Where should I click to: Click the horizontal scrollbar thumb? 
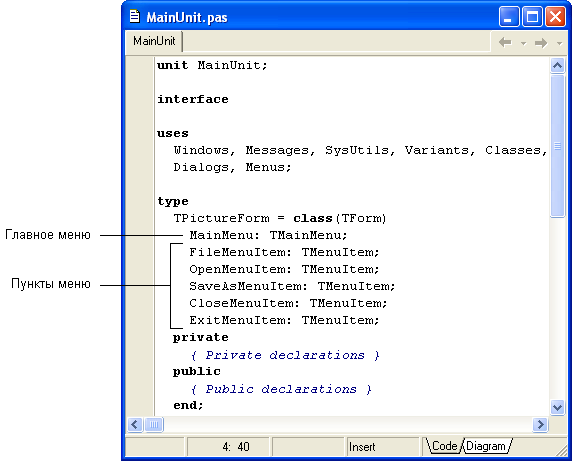click(x=154, y=425)
